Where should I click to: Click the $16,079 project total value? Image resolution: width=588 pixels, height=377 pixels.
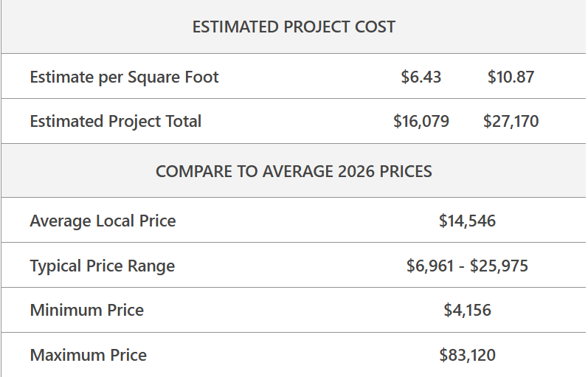pos(421,122)
